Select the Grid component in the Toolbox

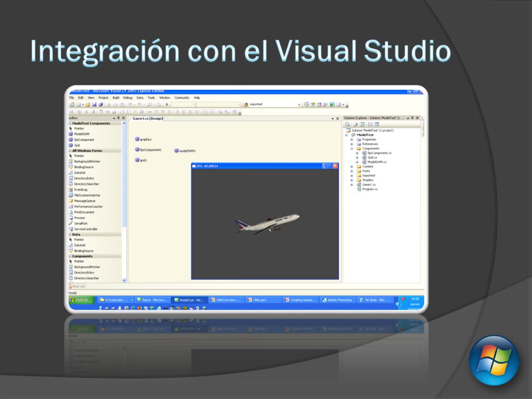[75, 145]
